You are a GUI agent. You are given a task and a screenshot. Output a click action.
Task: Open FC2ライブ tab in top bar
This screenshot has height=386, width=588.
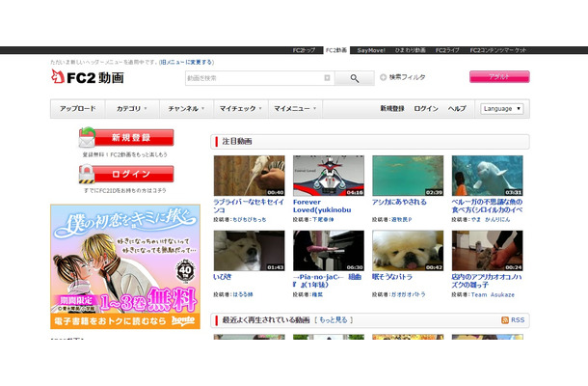coord(447,50)
